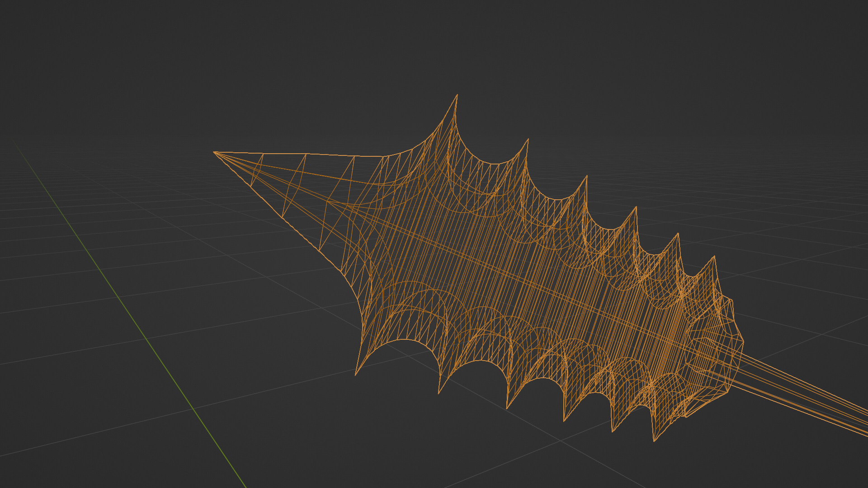868x488 pixels.
Task: Click the tallest top spike tip of the mesh
Action: [457, 95]
